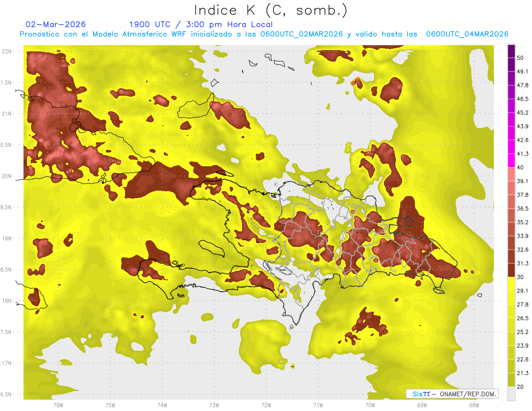The height and width of the screenshot is (411, 532).
Task: Click the '76W' longitude axis label
Action: (58, 406)
